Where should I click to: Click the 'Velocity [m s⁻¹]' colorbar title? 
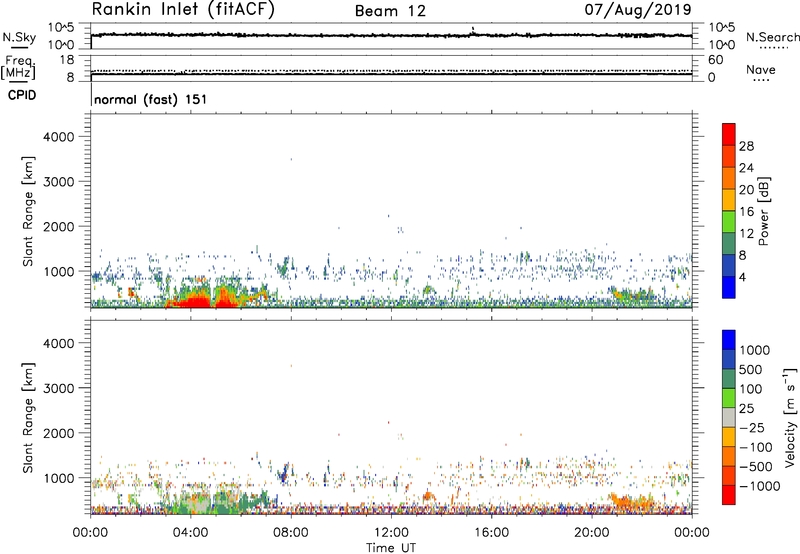click(x=790, y=417)
